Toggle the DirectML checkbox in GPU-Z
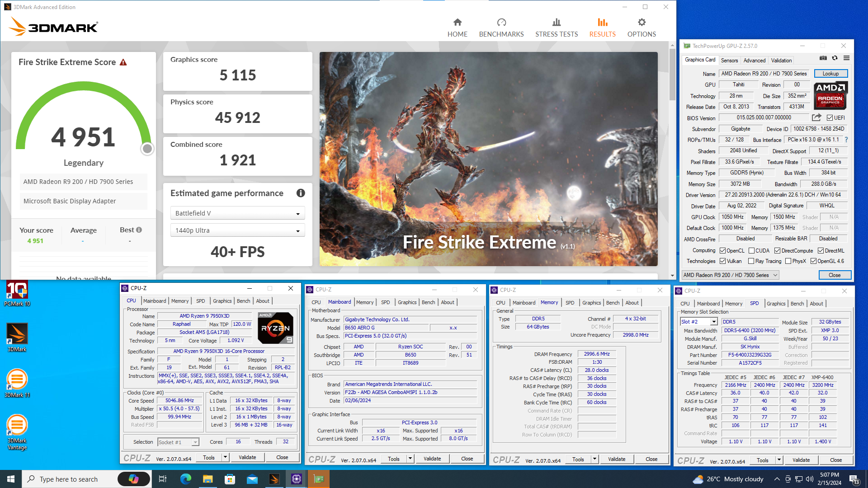The width and height of the screenshot is (868, 488). point(821,251)
